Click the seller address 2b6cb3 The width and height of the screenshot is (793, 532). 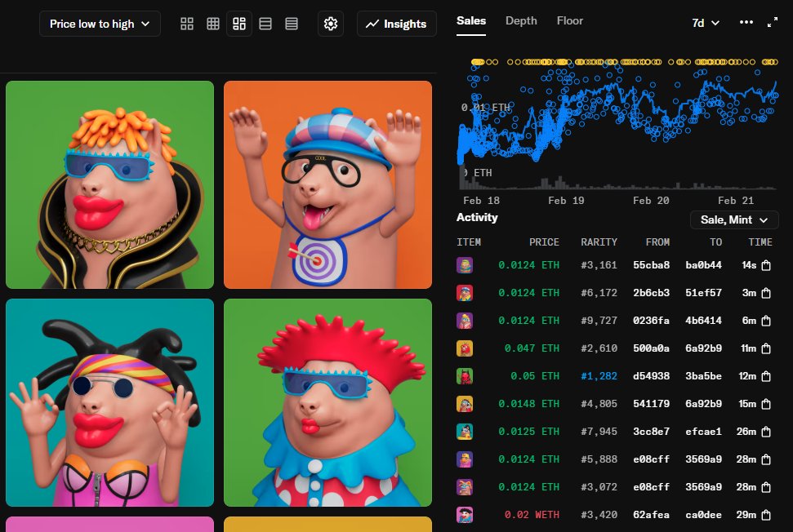tap(651, 293)
